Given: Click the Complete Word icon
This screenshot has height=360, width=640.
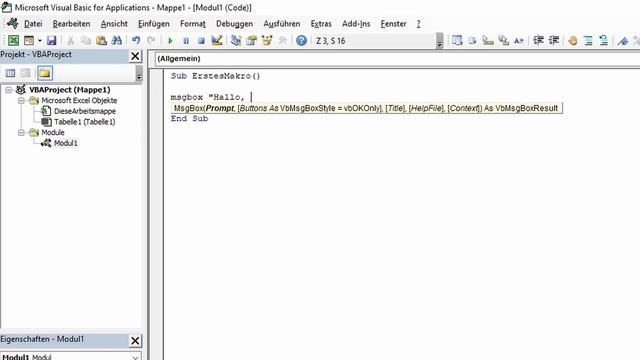Looking at the screenshot, I should [x=519, y=40].
